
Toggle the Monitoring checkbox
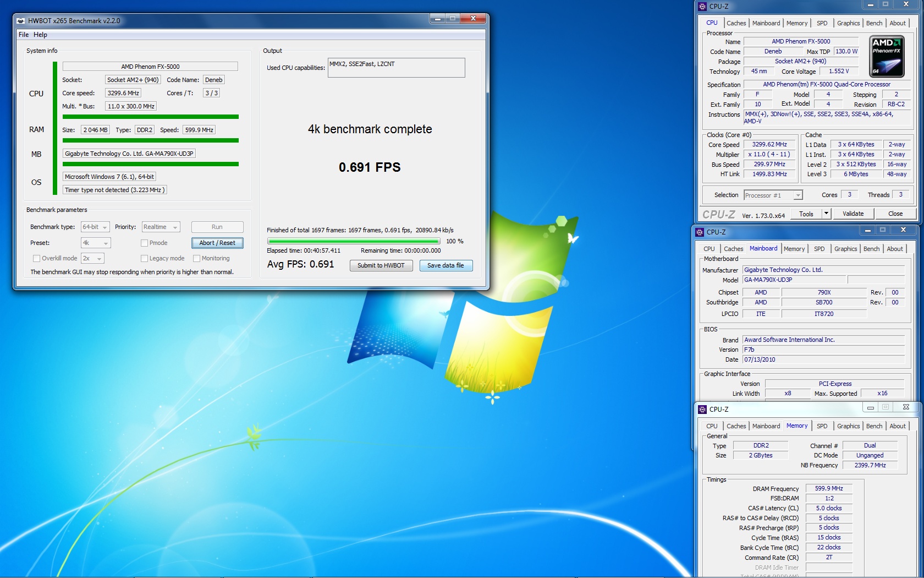196,258
